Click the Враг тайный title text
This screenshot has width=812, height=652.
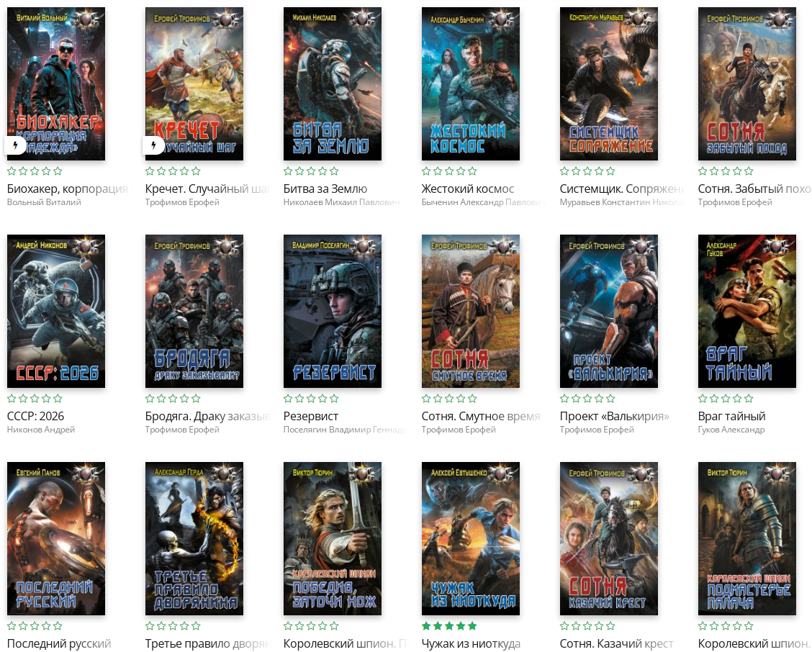coord(731,416)
